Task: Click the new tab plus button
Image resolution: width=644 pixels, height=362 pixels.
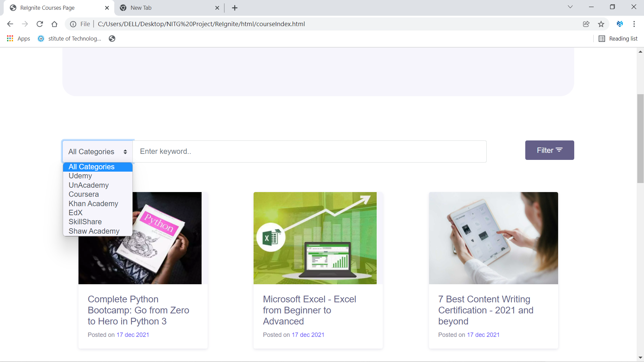Action: coord(235,8)
